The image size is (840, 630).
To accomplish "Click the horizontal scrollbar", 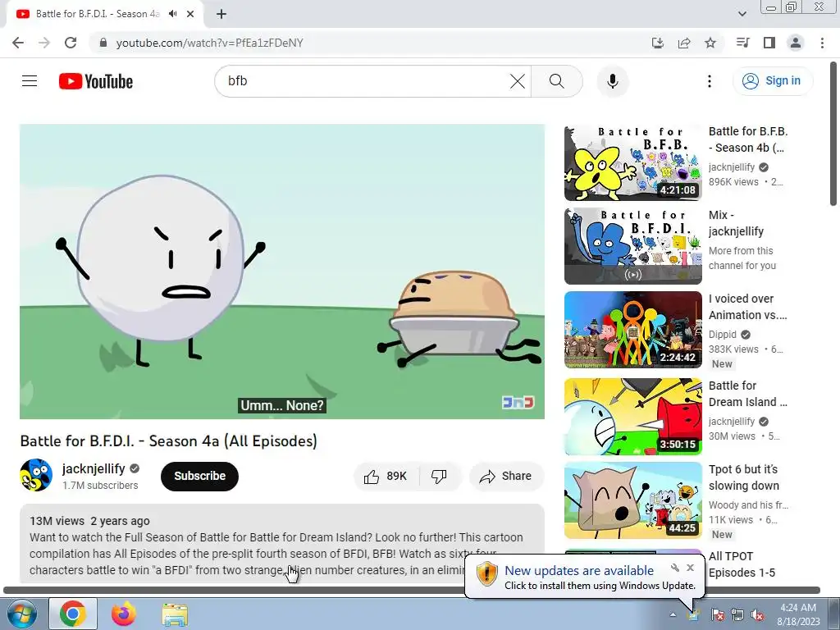I will click(x=412, y=591).
